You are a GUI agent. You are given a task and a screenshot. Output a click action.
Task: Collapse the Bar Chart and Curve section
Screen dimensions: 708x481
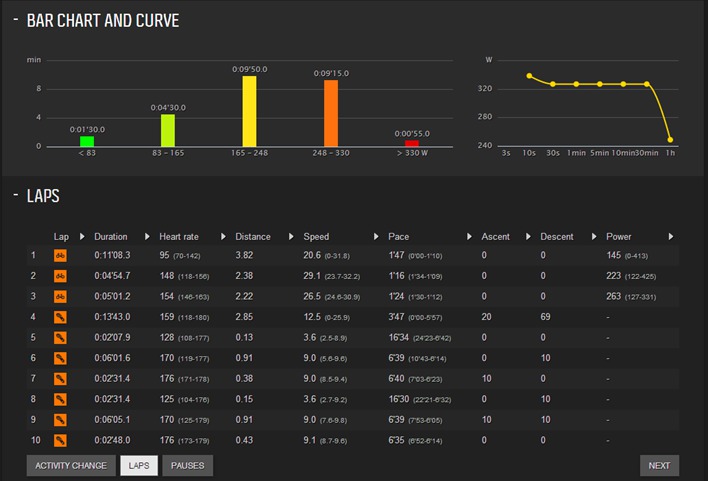[16, 19]
